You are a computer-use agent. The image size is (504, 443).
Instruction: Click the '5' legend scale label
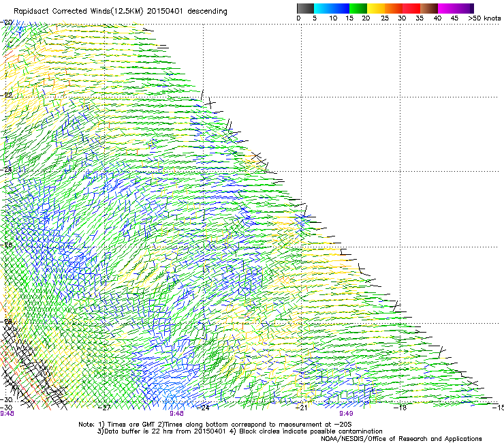(315, 18)
